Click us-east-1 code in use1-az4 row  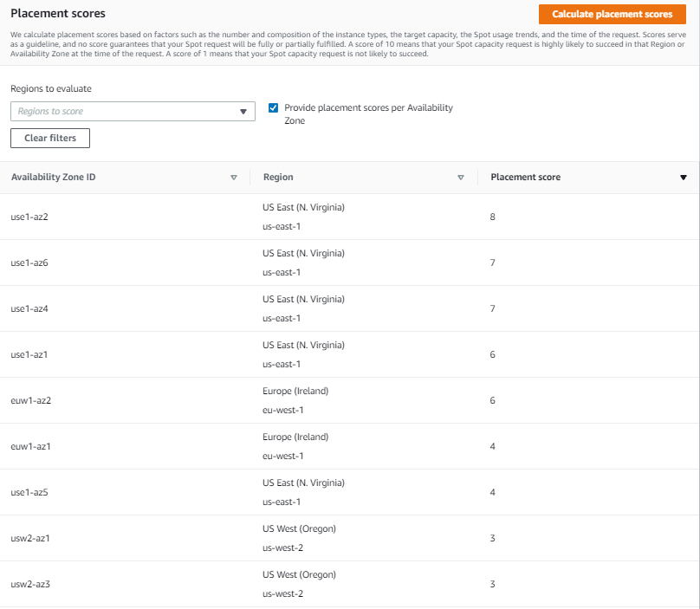(282, 319)
